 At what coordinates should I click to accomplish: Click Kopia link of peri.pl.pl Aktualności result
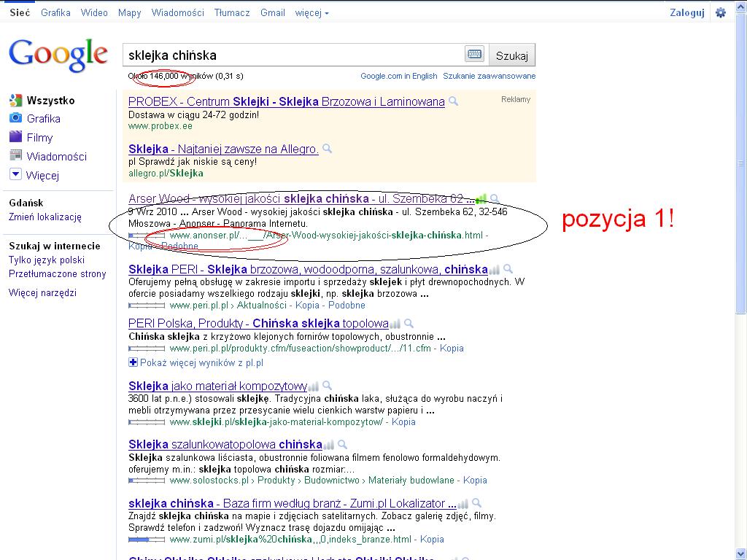point(307,306)
